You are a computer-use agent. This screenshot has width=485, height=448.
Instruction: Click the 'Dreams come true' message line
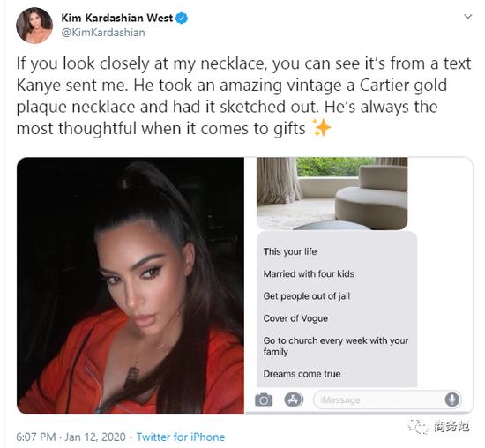tap(302, 374)
